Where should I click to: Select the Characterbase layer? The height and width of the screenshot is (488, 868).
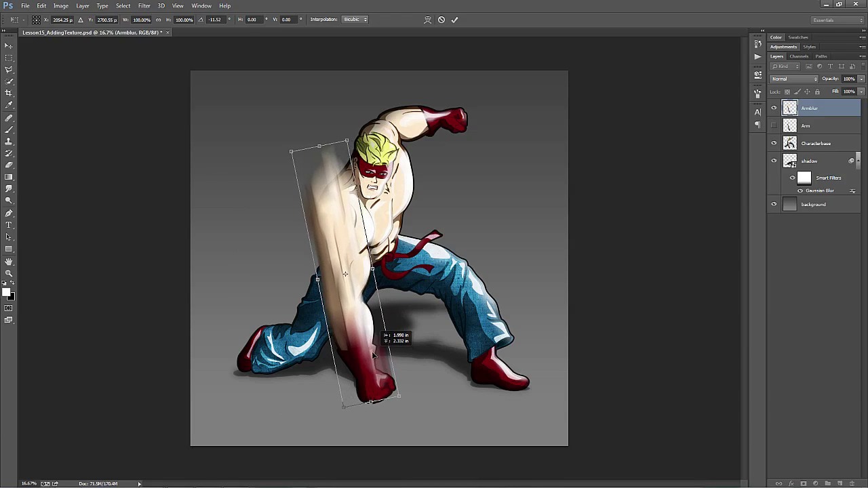coord(816,144)
